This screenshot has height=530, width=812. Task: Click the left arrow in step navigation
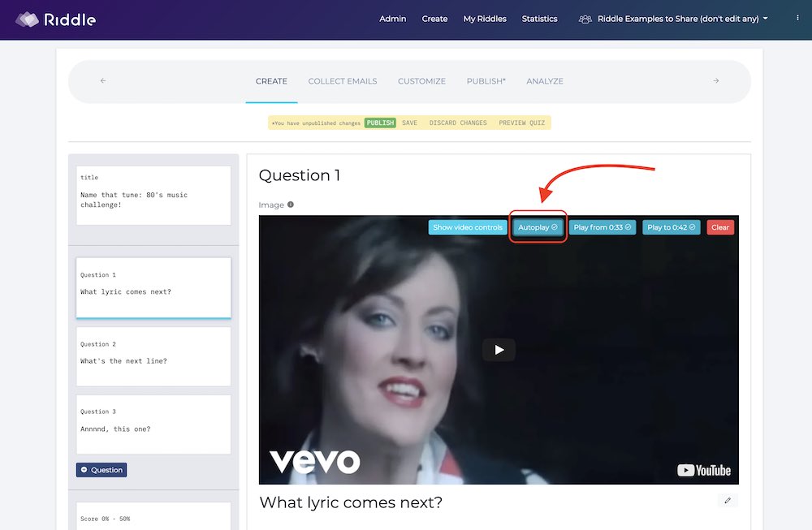[x=103, y=80]
